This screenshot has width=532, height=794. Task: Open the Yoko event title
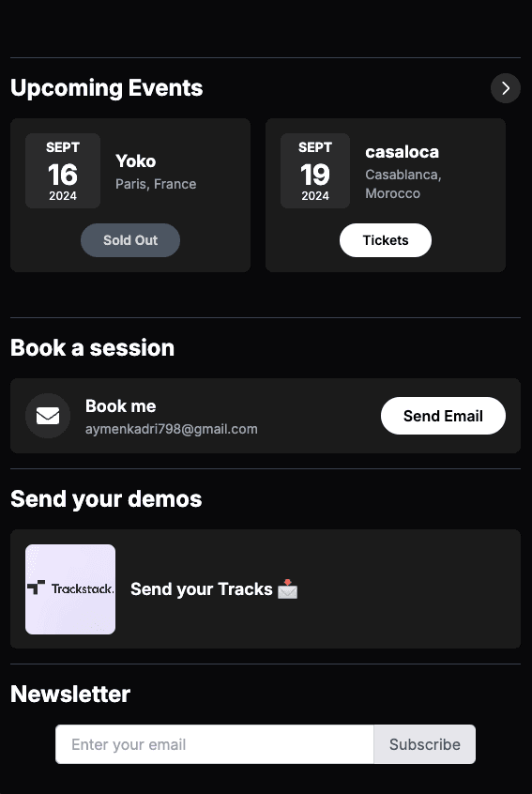136,161
